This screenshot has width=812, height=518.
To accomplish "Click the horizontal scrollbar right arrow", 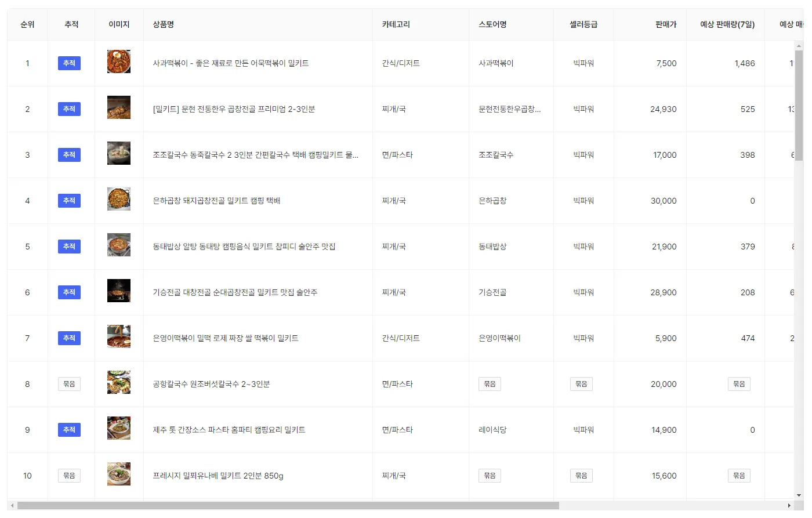I will pos(789,506).
